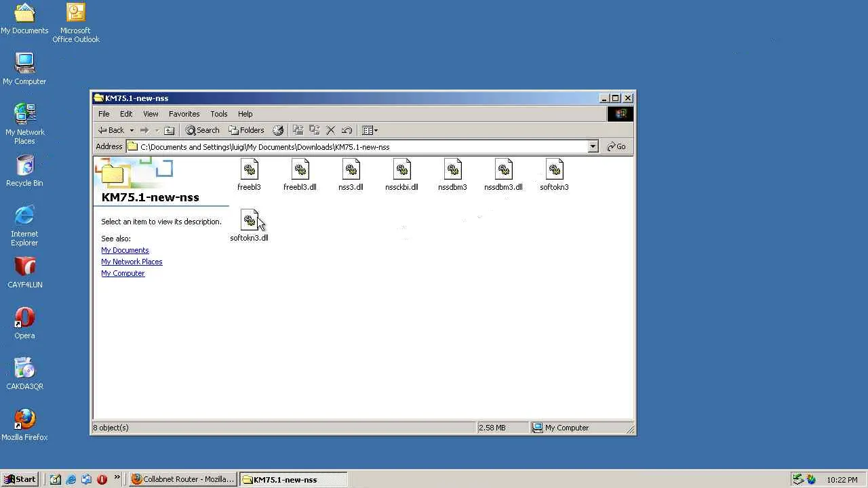
Task: Click the Undo toolbar icon
Action: [347, 130]
